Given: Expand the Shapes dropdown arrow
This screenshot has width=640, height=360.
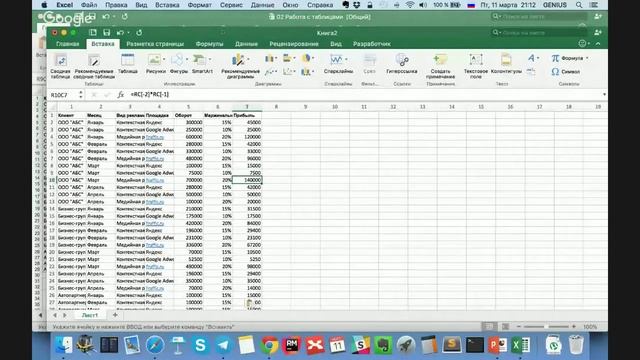Looking at the screenshot, I should [187, 60].
